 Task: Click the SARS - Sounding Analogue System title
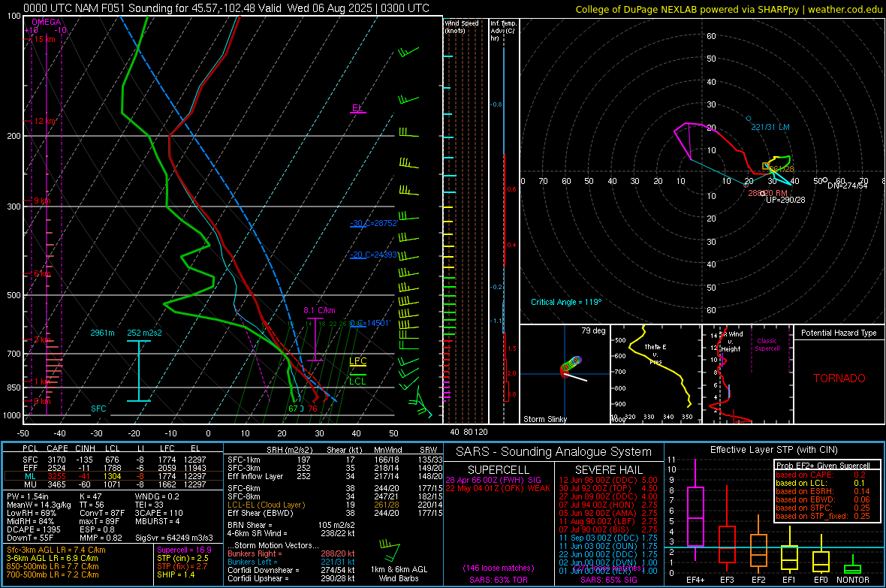(x=554, y=452)
